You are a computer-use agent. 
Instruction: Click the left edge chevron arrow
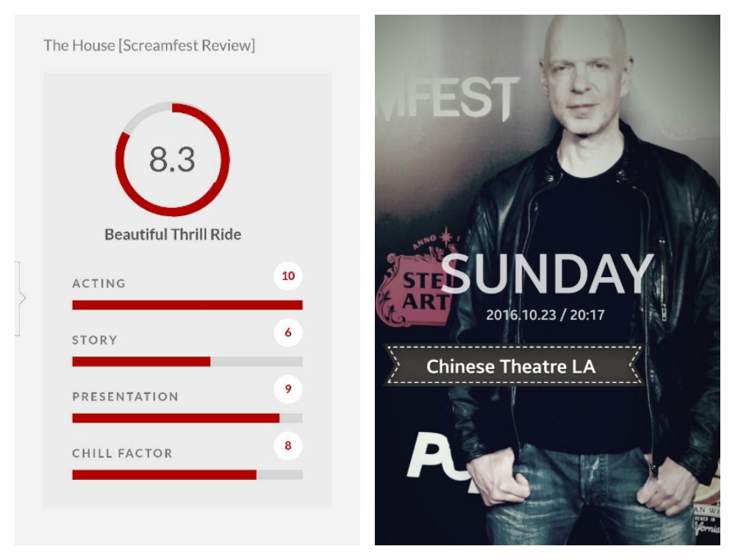pyautogui.click(x=21, y=298)
